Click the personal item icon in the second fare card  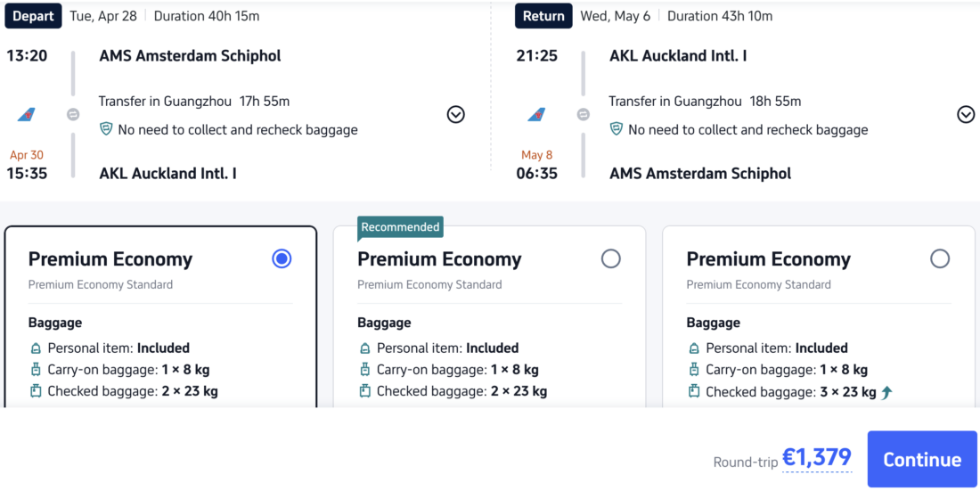[364, 348]
